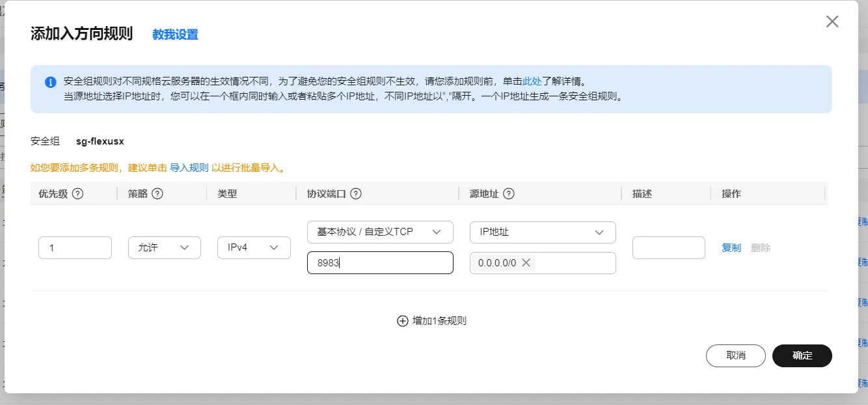Click the help icon beside 策略

157,194
